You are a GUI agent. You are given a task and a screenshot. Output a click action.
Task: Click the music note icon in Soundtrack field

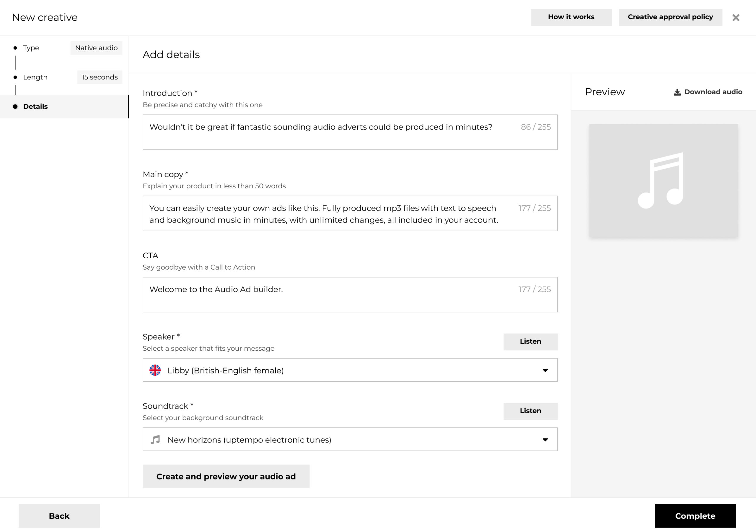[155, 440]
